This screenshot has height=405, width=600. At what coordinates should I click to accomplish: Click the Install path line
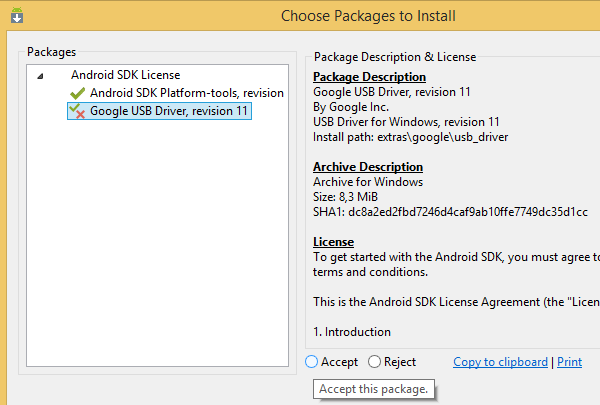(x=411, y=137)
